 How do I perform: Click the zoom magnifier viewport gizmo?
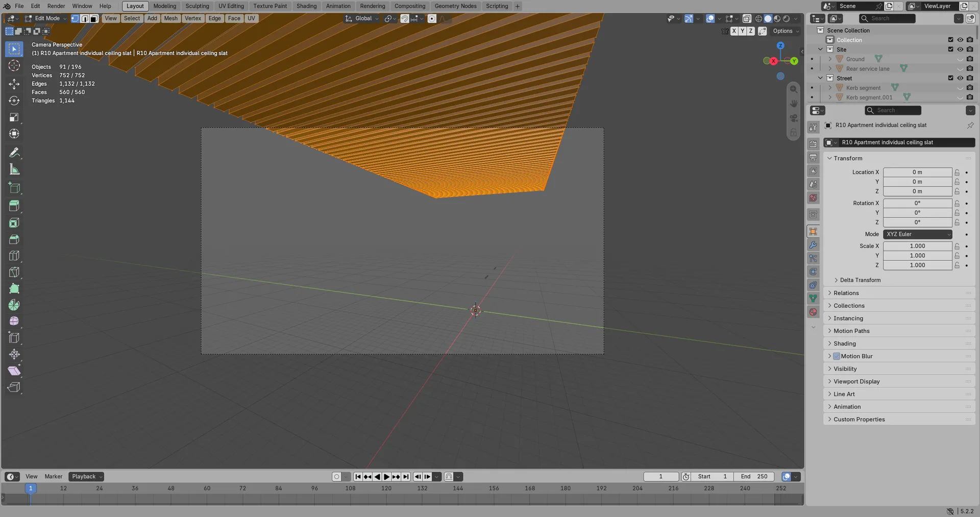pyautogui.click(x=794, y=89)
